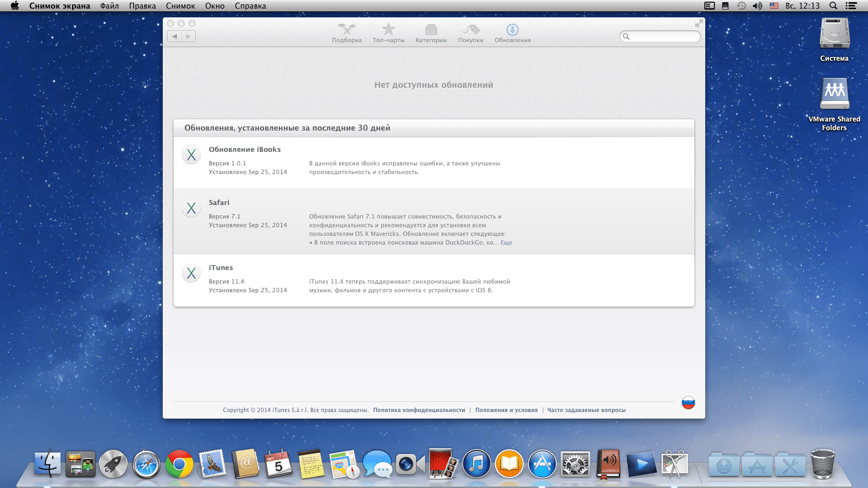
Task: Open the Политика конфиденциальности link
Action: tap(419, 410)
